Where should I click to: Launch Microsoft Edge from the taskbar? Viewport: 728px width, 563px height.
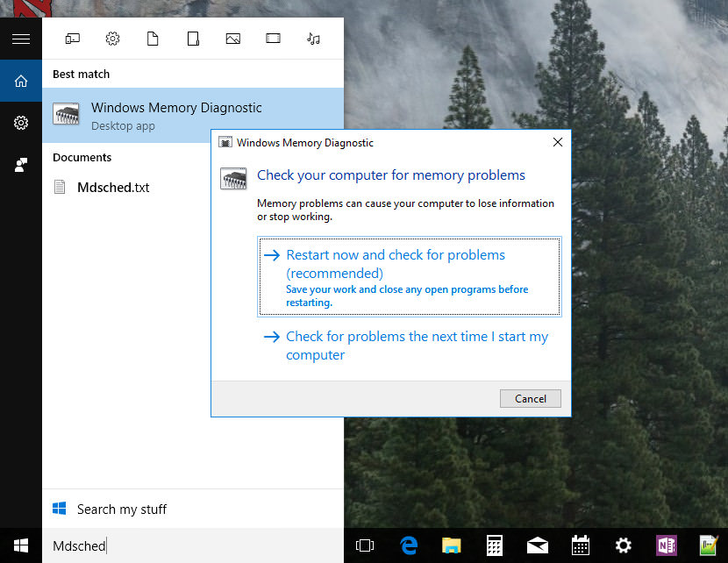(408, 545)
